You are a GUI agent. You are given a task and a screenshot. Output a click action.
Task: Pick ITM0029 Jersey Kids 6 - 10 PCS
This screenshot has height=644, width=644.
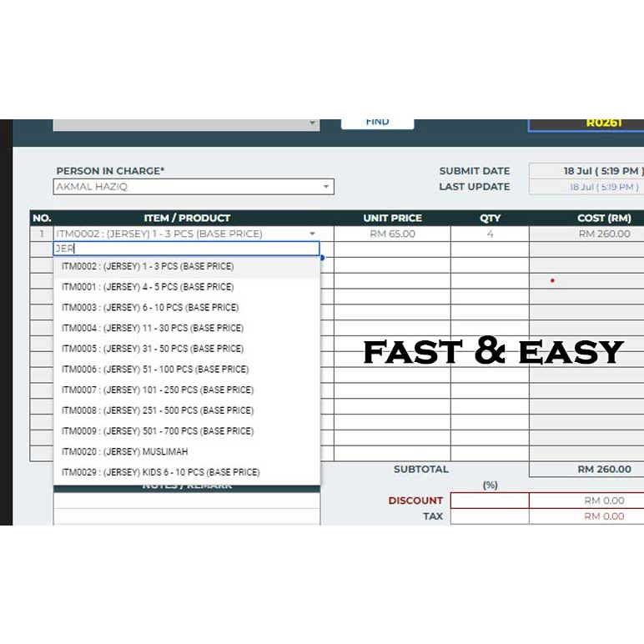160,472
